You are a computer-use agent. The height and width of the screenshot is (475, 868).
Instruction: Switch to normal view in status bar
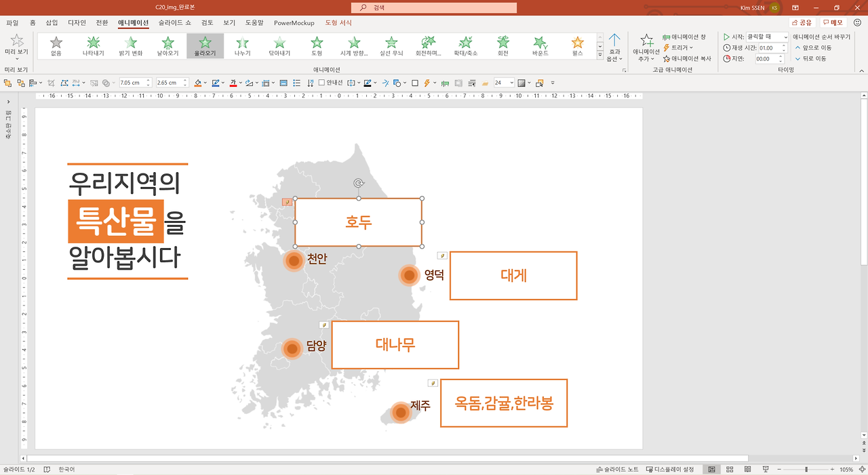[x=711, y=469]
